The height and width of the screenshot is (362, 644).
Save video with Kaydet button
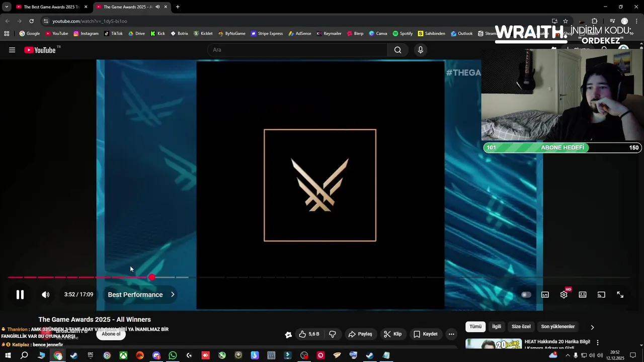pos(426,334)
